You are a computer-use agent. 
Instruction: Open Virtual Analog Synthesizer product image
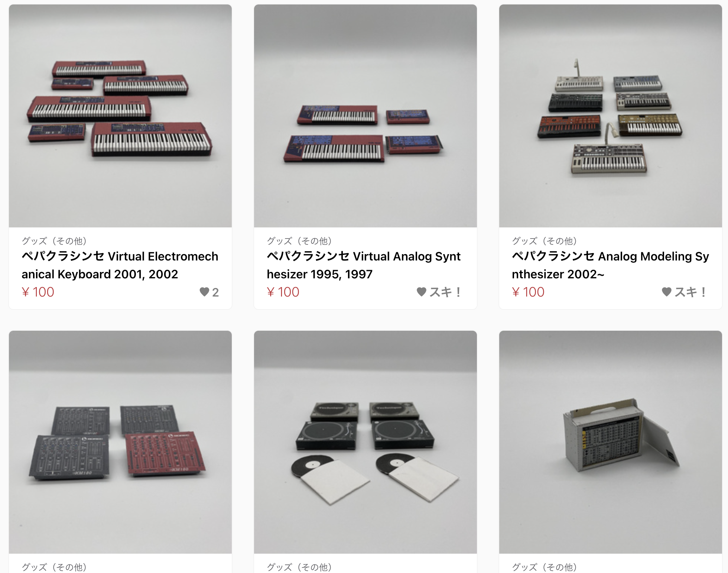[x=365, y=116]
